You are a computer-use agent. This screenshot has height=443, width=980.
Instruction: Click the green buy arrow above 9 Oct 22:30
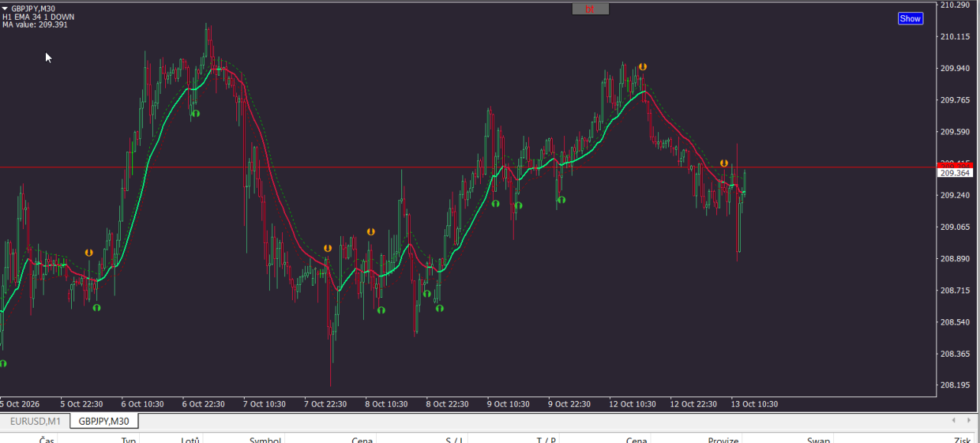pos(561,200)
